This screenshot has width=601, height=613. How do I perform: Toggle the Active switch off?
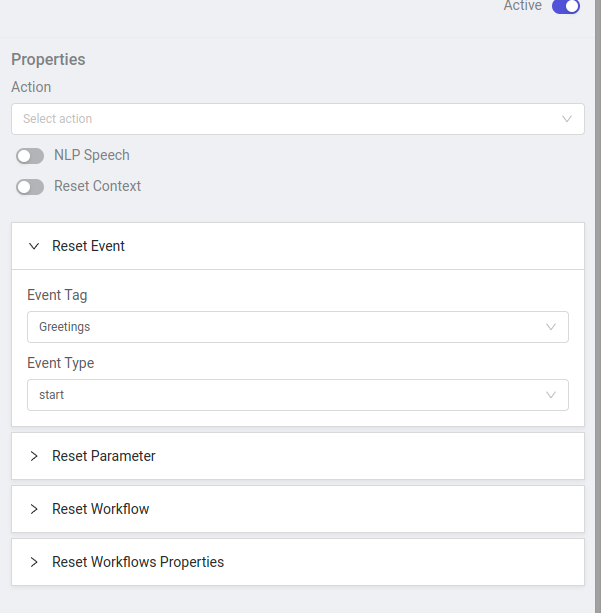(566, 7)
